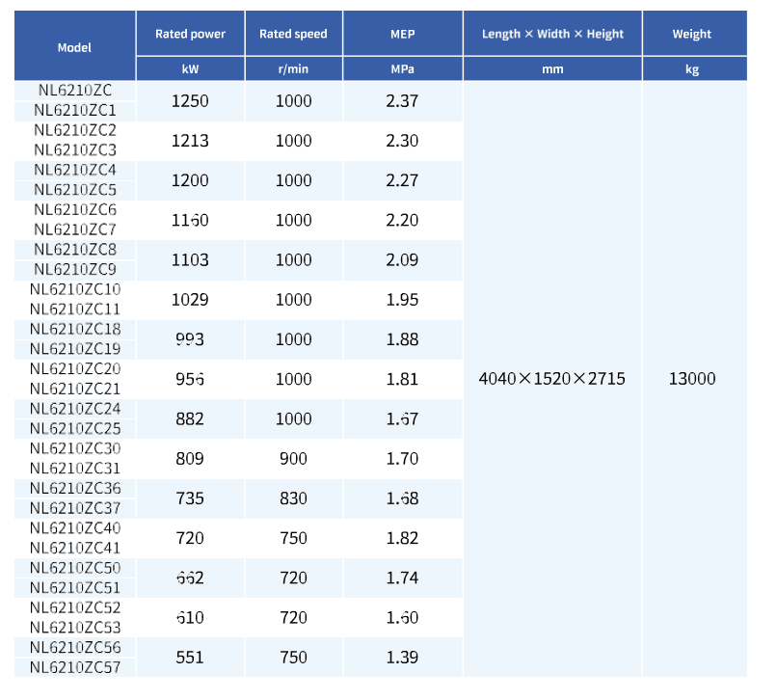Select model NL6210ZC24

tap(75, 409)
